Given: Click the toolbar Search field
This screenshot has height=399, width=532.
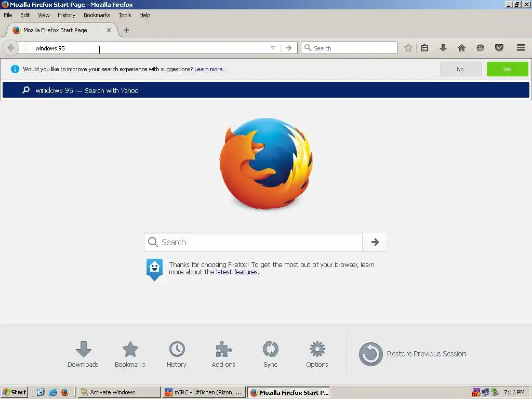Looking at the screenshot, I should (349, 48).
